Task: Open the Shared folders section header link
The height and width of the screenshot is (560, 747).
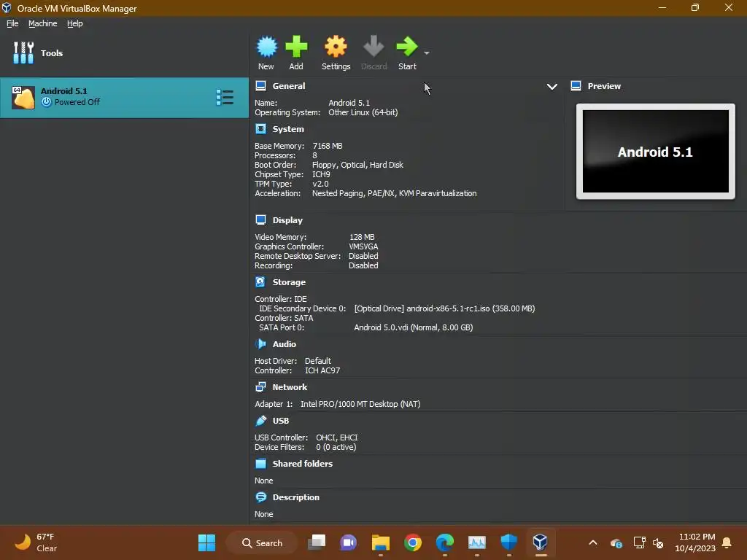Action: [303, 464]
